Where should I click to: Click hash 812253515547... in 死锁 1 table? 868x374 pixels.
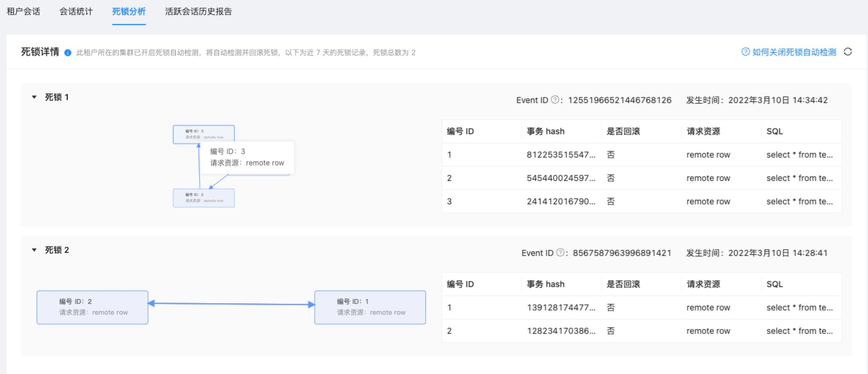(x=561, y=155)
